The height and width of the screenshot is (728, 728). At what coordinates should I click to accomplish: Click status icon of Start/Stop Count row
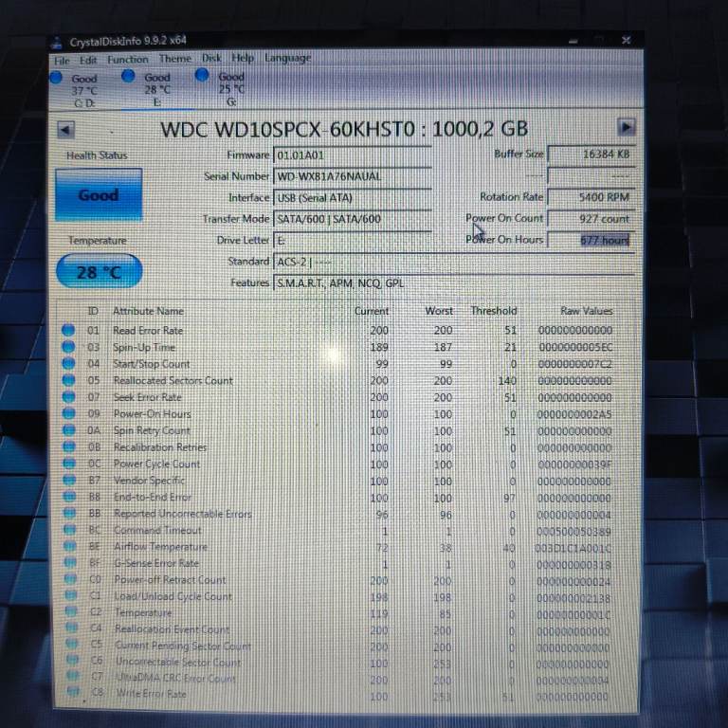[68, 363]
